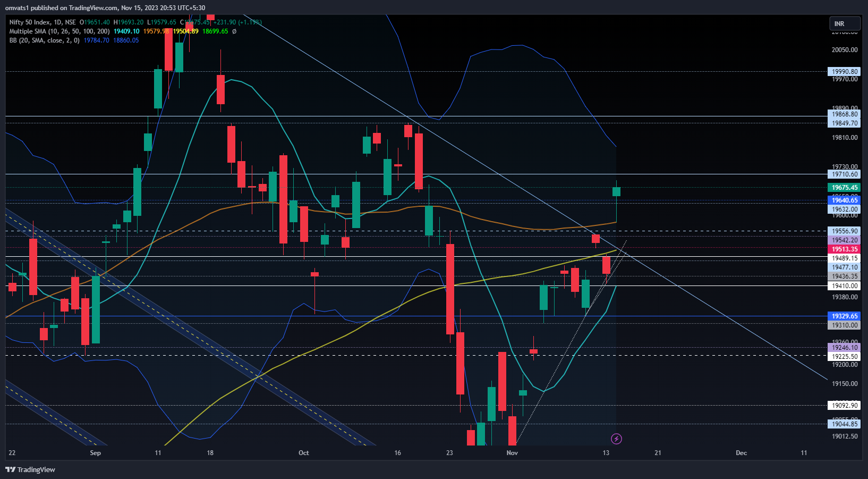Image resolution: width=868 pixels, height=479 pixels.
Task: Click the 19436.35 grey price label
Action: pyautogui.click(x=845, y=276)
